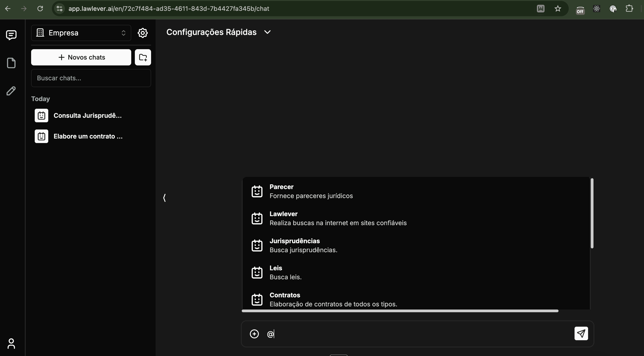This screenshot has height=356, width=644.
Task: Open the browser extensions puzzle icon
Action: tap(629, 9)
